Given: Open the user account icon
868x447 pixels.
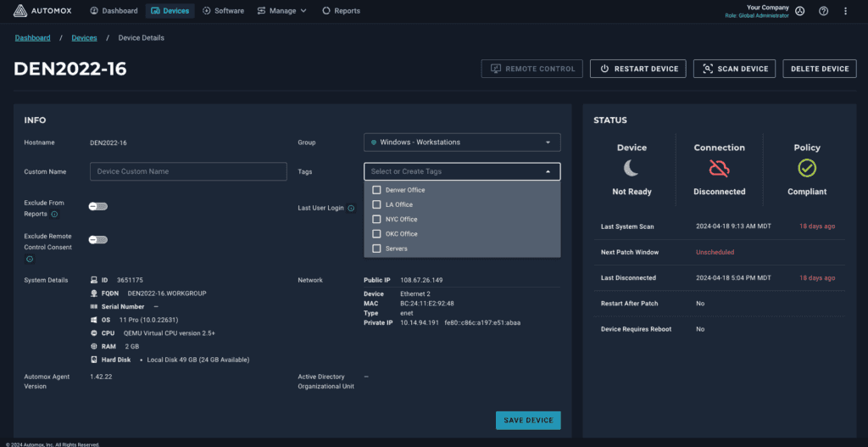Looking at the screenshot, I should pos(799,11).
